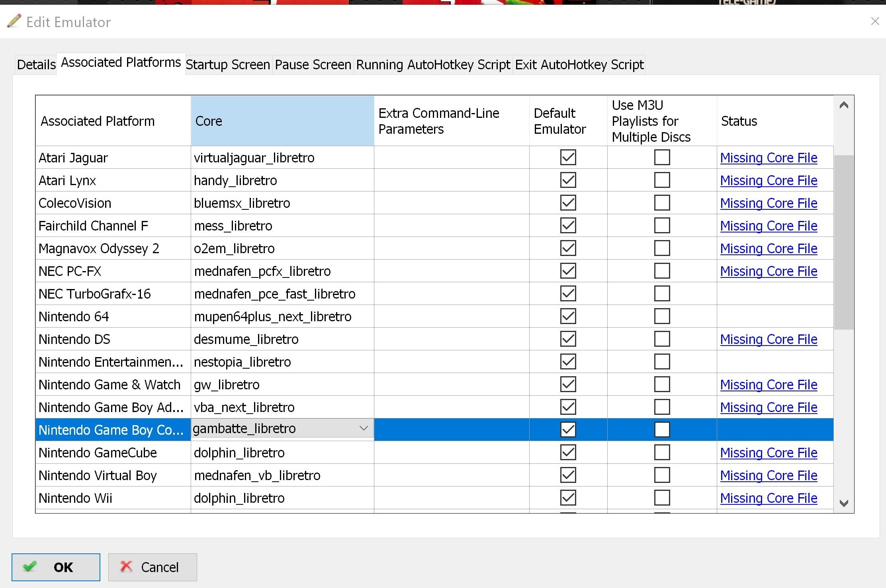
Task: Click the pencil icon beside Edit Emulator
Action: point(14,21)
